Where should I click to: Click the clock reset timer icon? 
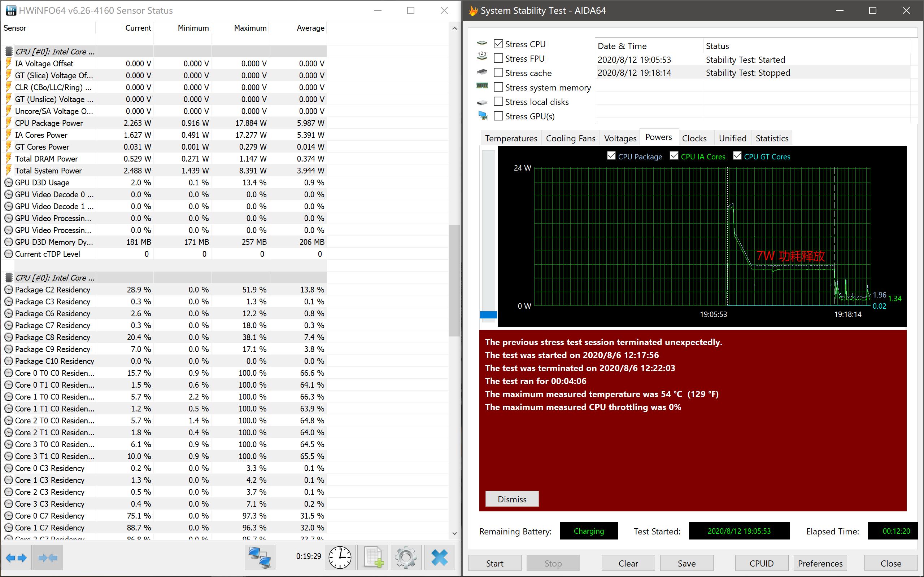(339, 558)
